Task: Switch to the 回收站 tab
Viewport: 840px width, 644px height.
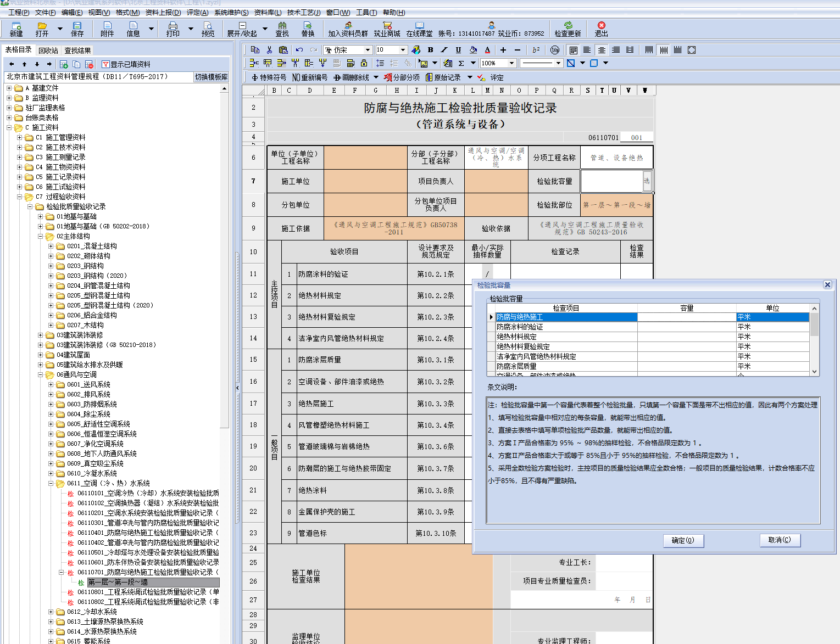Action: pyautogui.click(x=48, y=50)
